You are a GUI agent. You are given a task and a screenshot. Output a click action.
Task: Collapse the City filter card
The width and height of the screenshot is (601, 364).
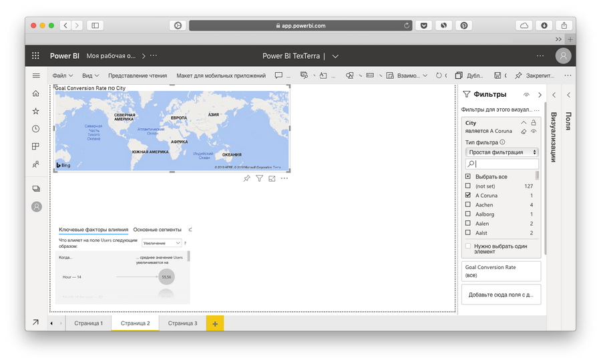coord(524,123)
